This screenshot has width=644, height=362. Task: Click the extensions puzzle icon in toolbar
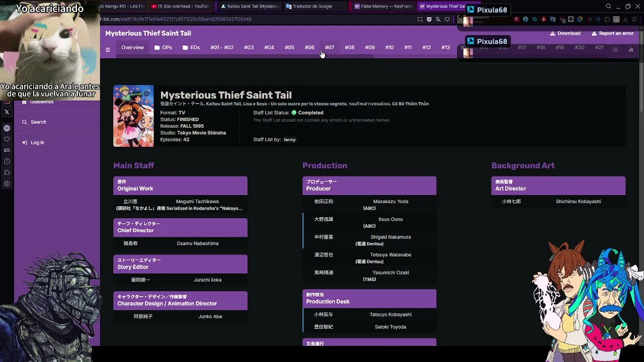tap(607, 20)
